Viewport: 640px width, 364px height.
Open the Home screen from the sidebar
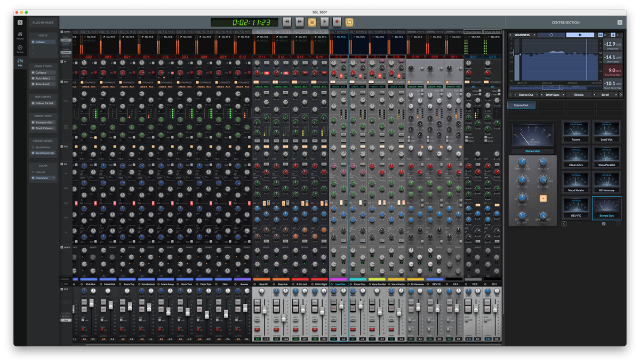tap(20, 34)
